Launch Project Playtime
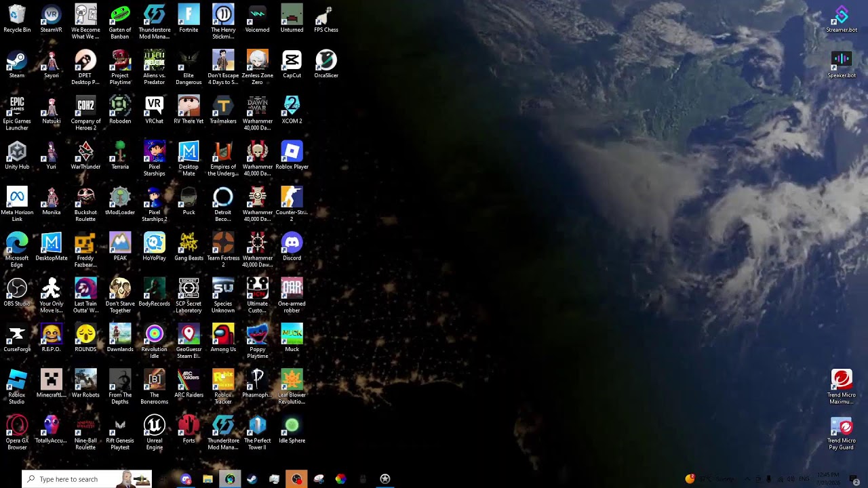868x488 pixels. pos(120,67)
